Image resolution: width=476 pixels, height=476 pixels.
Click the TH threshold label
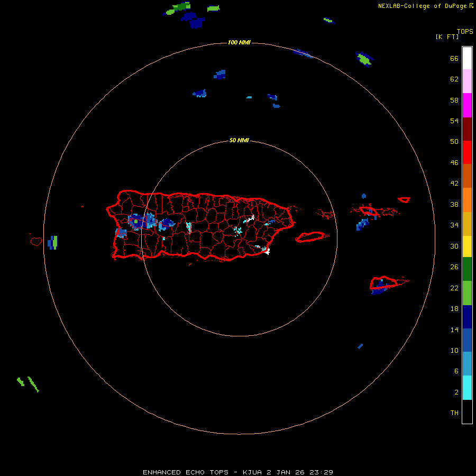pos(454,413)
